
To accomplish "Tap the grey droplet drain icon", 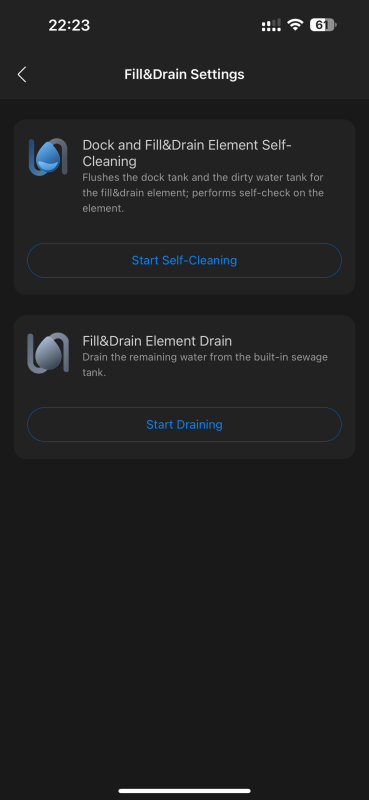I will click(48, 353).
